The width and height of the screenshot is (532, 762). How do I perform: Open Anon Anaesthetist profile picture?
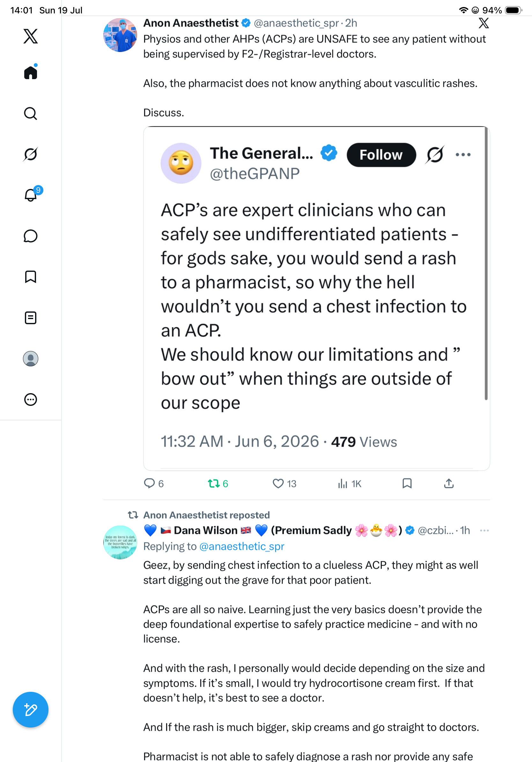[x=120, y=35]
